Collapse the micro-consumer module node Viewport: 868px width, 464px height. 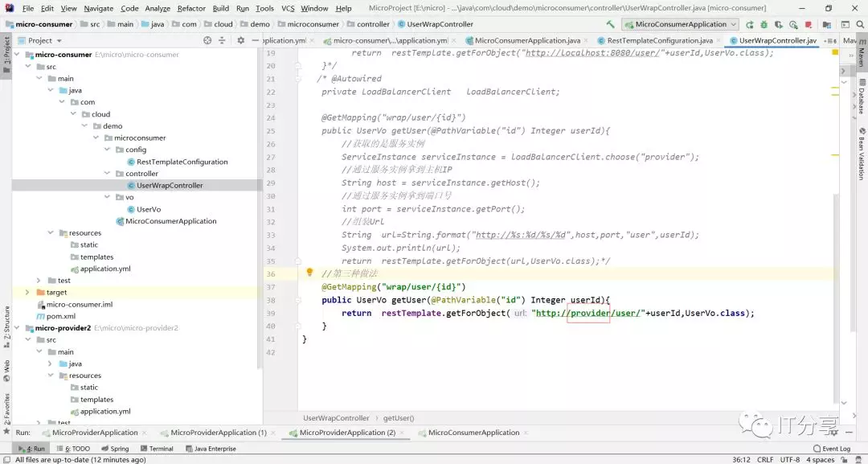[17, 54]
